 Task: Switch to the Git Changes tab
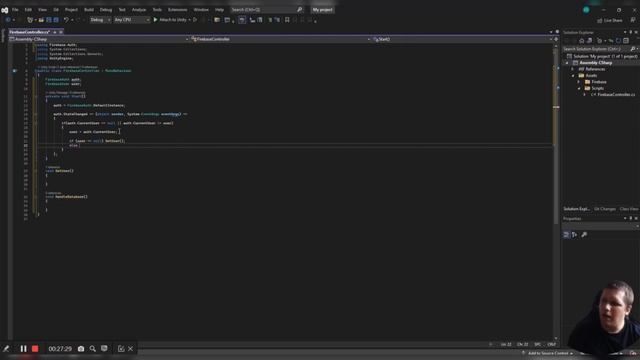604,209
